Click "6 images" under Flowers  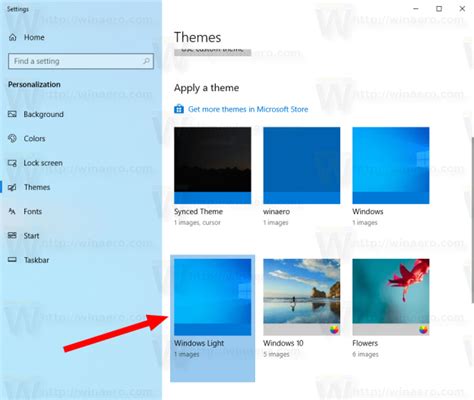click(x=365, y=354)
